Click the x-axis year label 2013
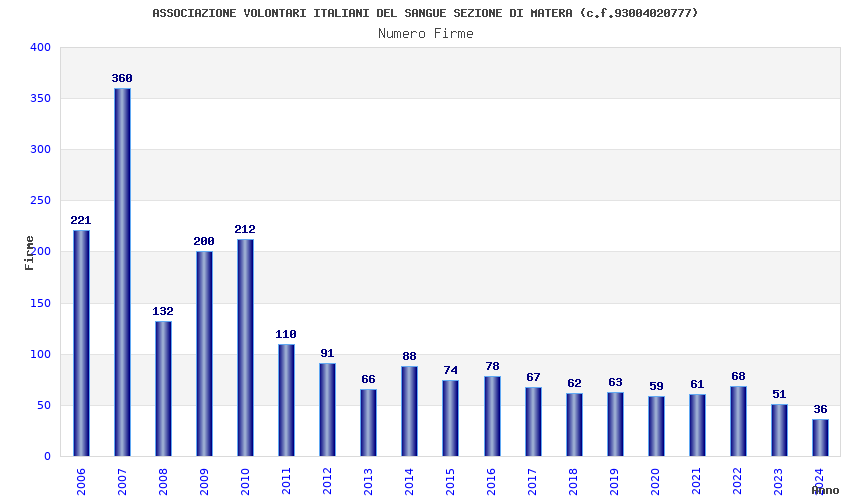The width and height of the screenshot is (850, 500). pos(369,482)
